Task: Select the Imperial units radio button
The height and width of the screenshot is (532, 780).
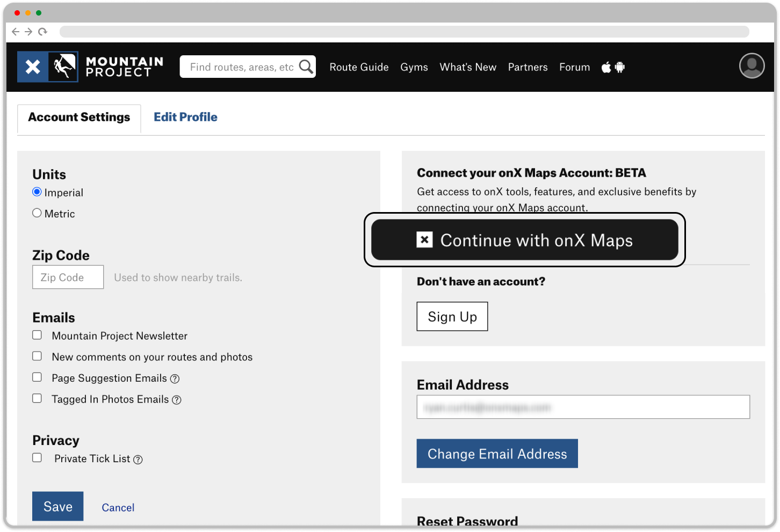Action: click(x=37, y=192)
